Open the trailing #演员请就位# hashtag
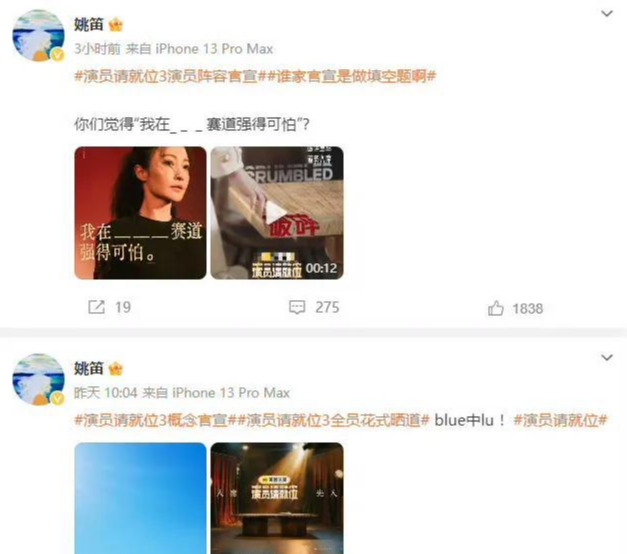 [x=560, y=420]
